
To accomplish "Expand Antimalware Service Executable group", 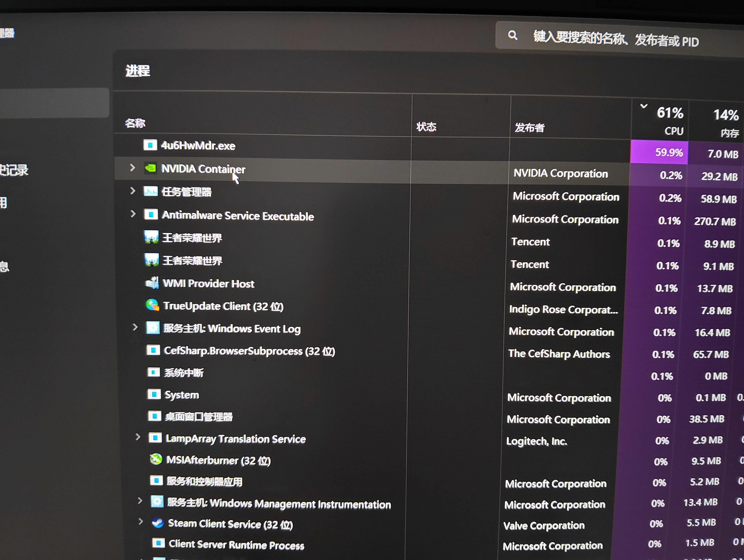I will click(133, 214).
